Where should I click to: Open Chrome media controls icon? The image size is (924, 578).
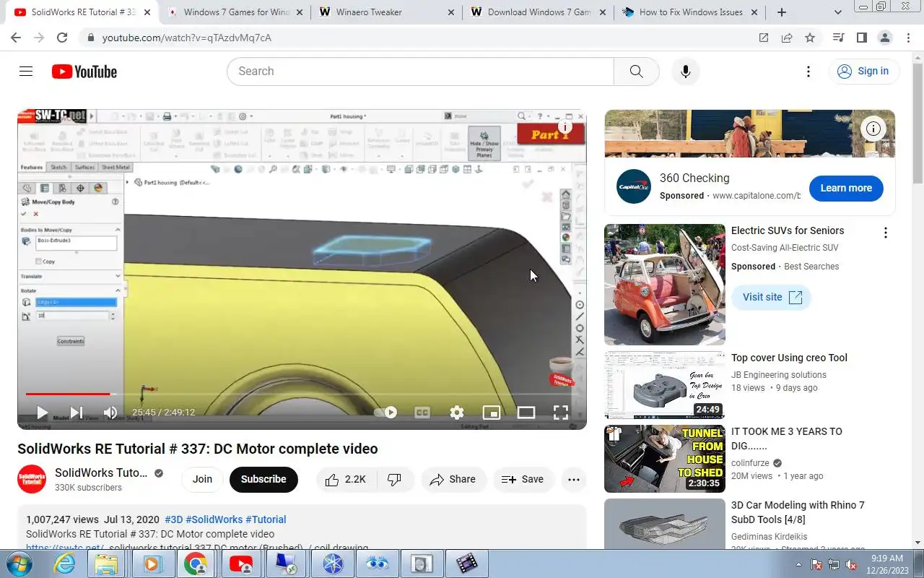(838, 38)
